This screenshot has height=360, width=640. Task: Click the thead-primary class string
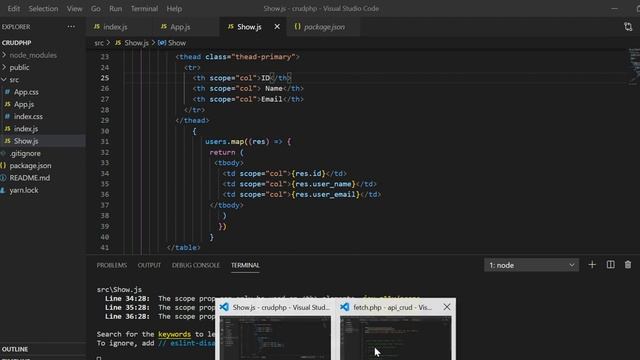[263, 57]
